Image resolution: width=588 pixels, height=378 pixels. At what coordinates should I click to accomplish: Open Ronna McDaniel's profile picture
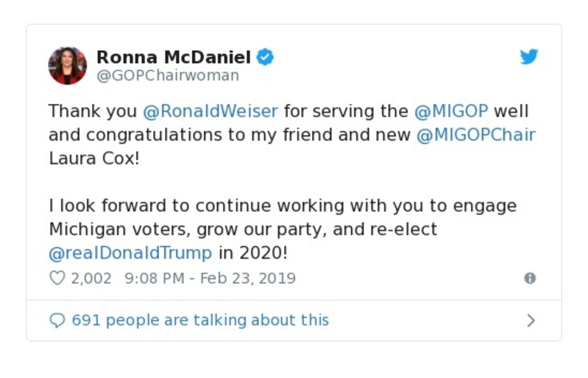(x=68, y=66)
